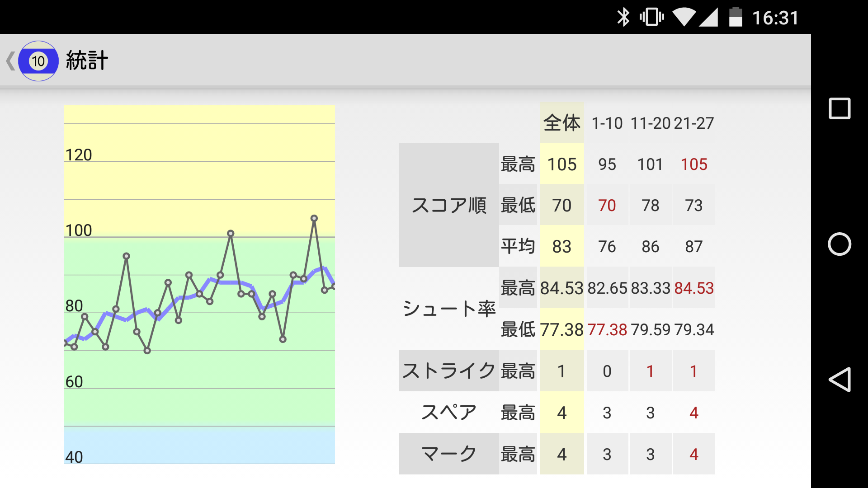Tap the red mark count 4
Image resolution: width=868 pixels, height=488 pixels.
pyautogui.click(x=694, y=454)
